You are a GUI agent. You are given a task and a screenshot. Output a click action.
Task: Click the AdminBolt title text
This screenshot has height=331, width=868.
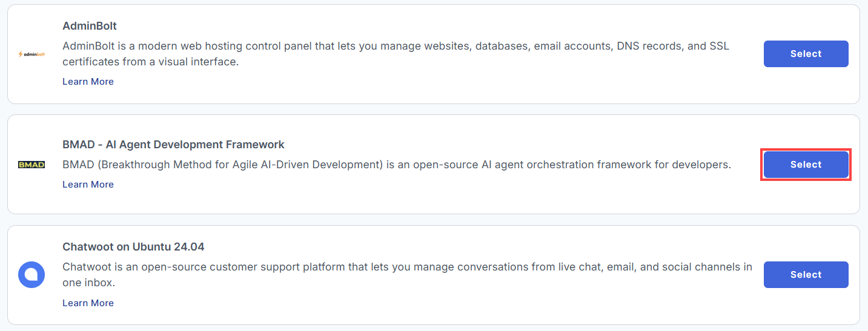coord(90,27)
